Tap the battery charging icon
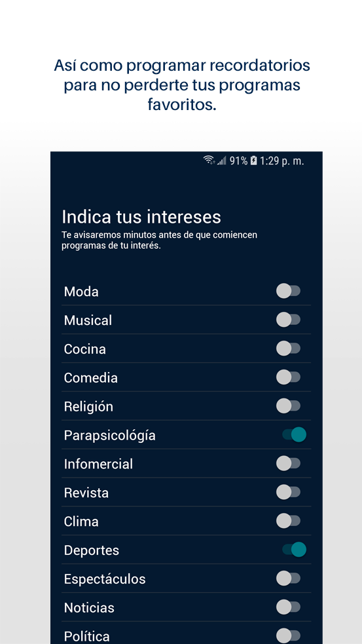The height and width of the screenshot is (644, 362). [253, 161]
